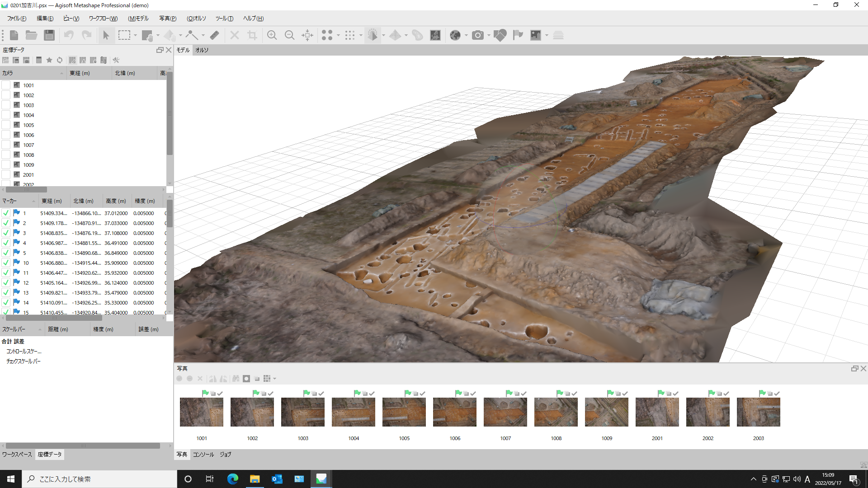Uncheck marker 14 checkbox
This screenshot has height=488, width=868.
point(6,302)
